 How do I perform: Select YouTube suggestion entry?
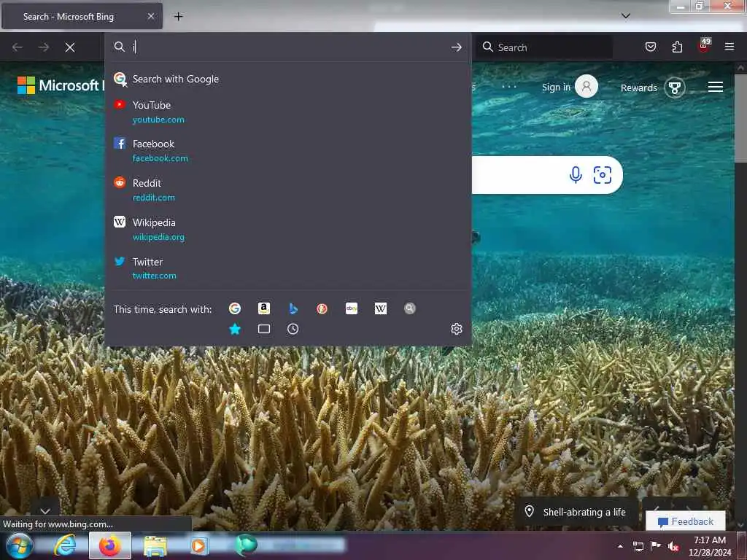pyautogui.click(x=287, y=112)
